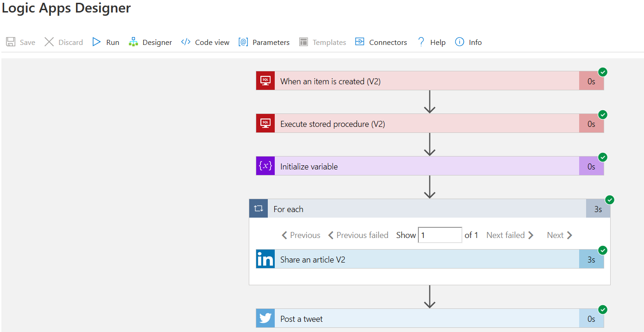Screen dimensions: 644x332
Task: Click the Previous iteration button
Action: (301, 235)
